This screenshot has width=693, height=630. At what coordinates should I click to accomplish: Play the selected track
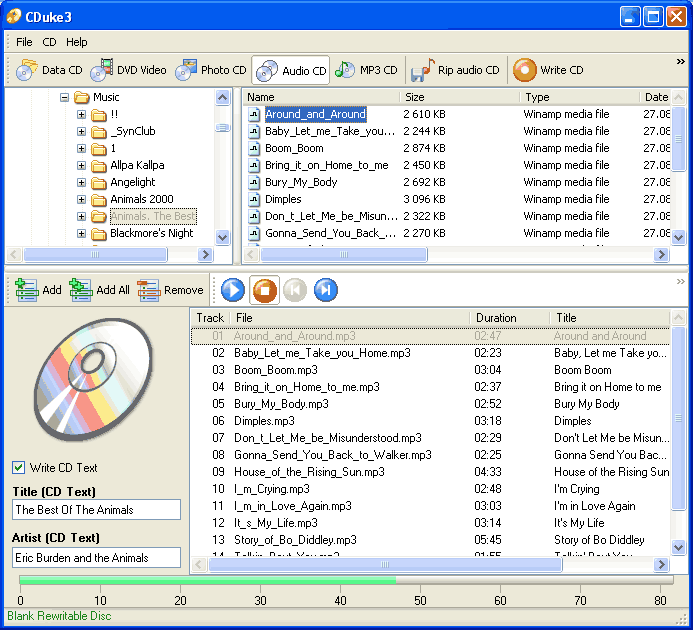click(x=233, y=290)
